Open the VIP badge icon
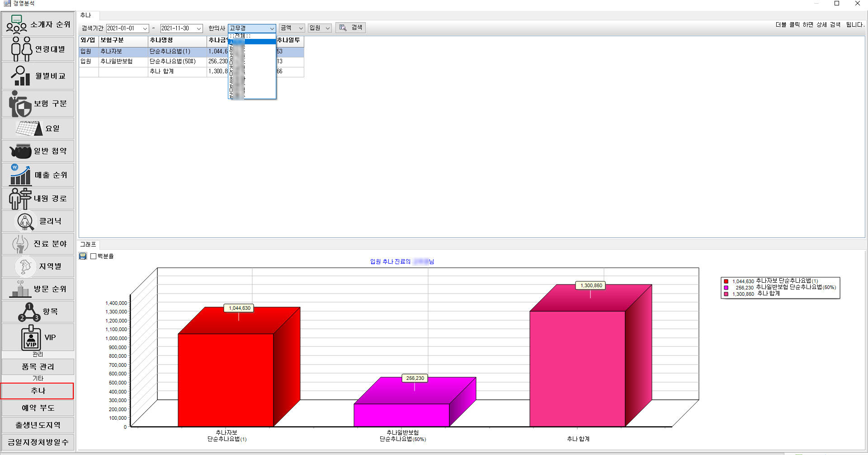This screenshot has width=868, height=455. coord(31,337)
